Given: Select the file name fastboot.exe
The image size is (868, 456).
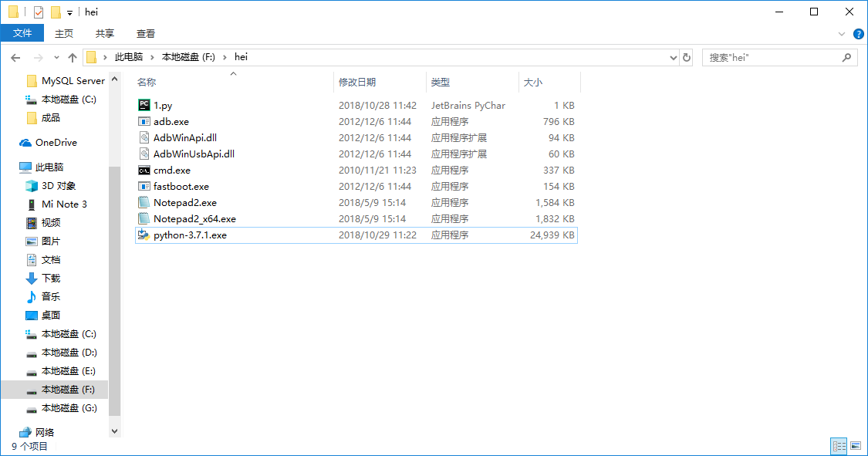Looking at the screenshot, I should pos(181,187).
